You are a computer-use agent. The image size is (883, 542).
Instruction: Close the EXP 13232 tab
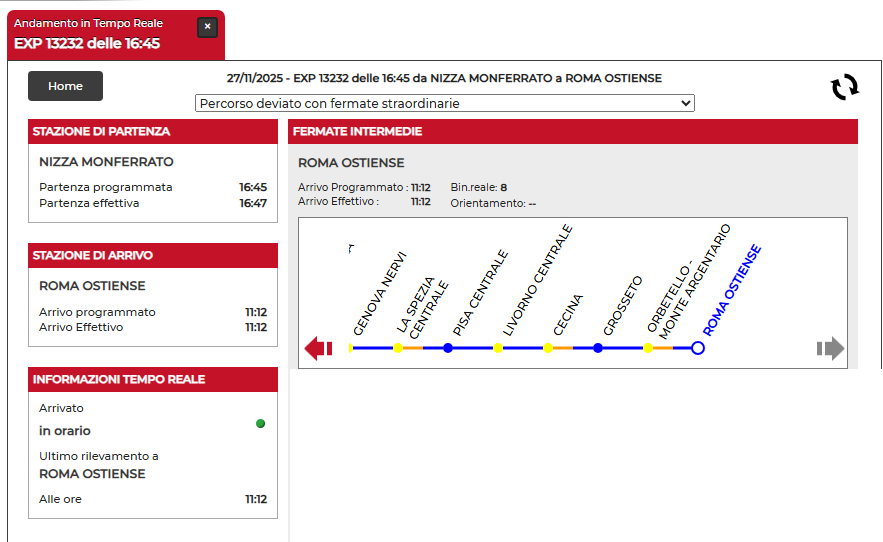(x=207, y=27)
